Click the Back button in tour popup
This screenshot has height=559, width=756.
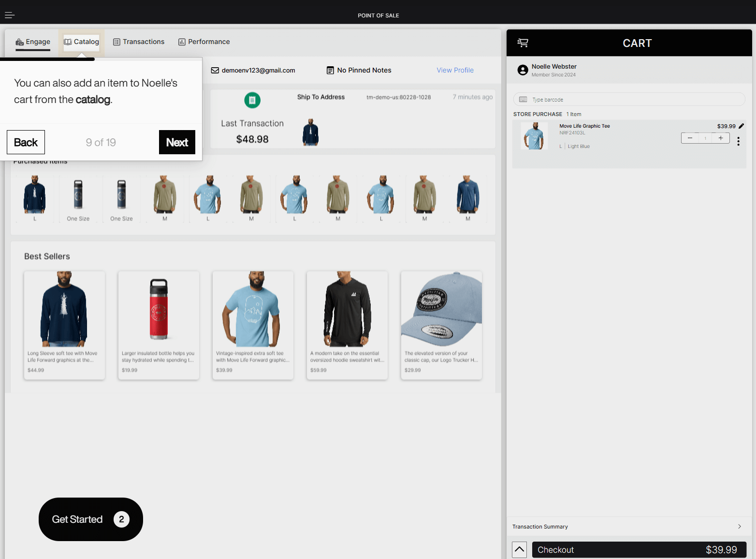[x=26, y=142]
